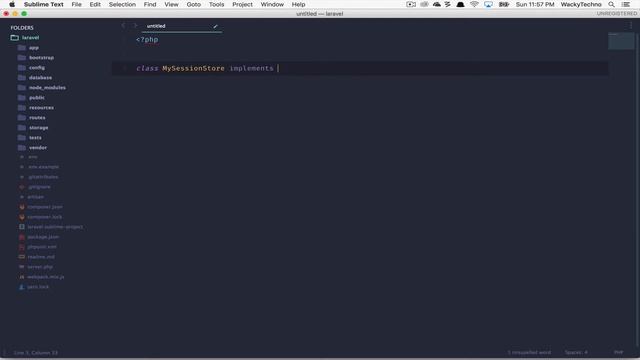
Task: Click the screen recording icon in menu bar
Action: [x=411, y=4]
